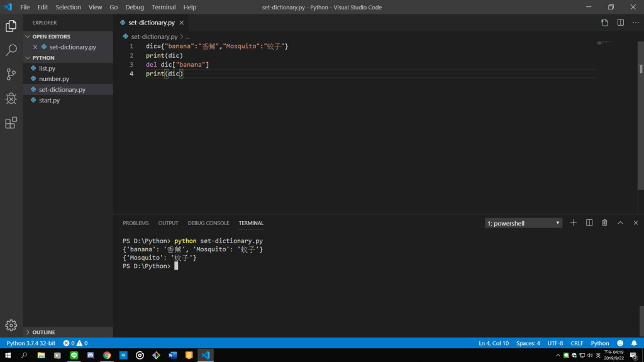Click the Open Changes icon in editor toolbar

pos(604,23)
